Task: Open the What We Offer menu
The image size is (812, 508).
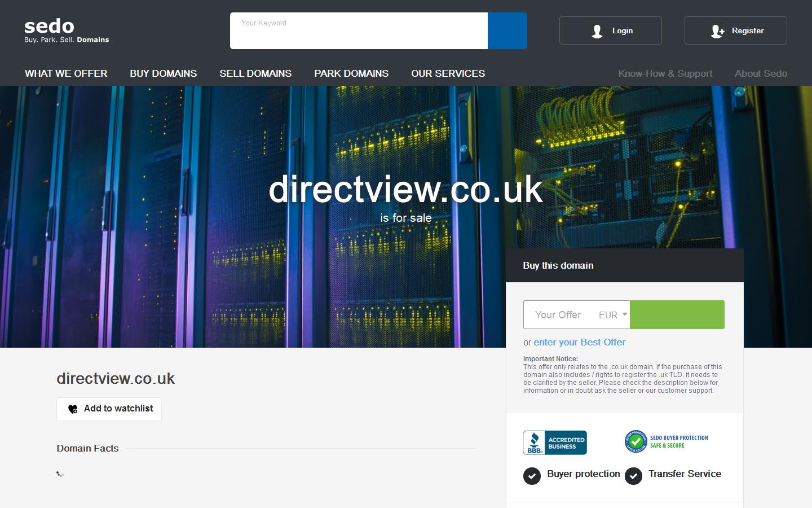Action: coord(66,73)
